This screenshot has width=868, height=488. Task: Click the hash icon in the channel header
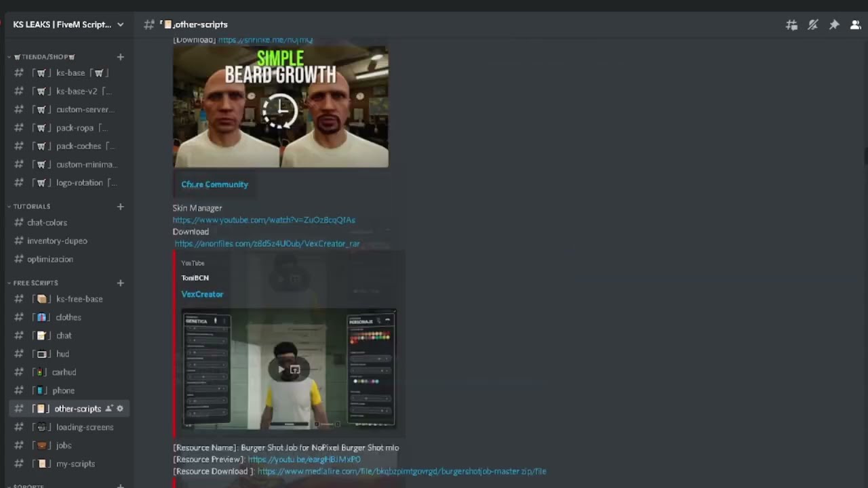coord(149,24)
